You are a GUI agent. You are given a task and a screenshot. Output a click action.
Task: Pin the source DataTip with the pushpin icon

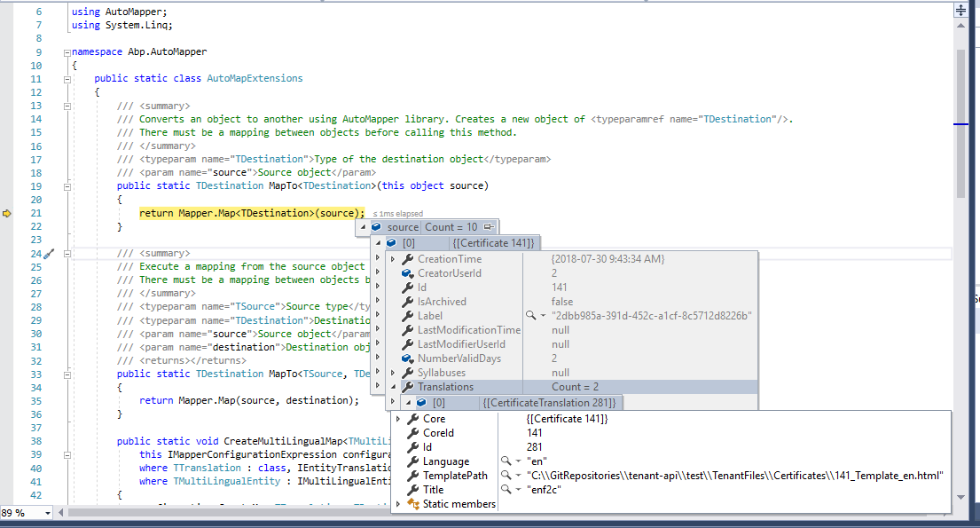[x=488, y=226]
